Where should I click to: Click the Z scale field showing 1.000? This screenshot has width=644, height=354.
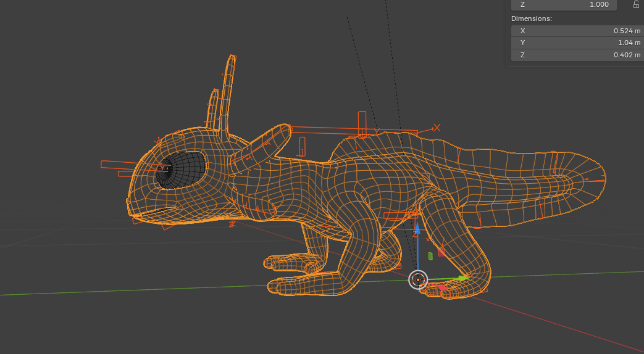click(564, 4)
